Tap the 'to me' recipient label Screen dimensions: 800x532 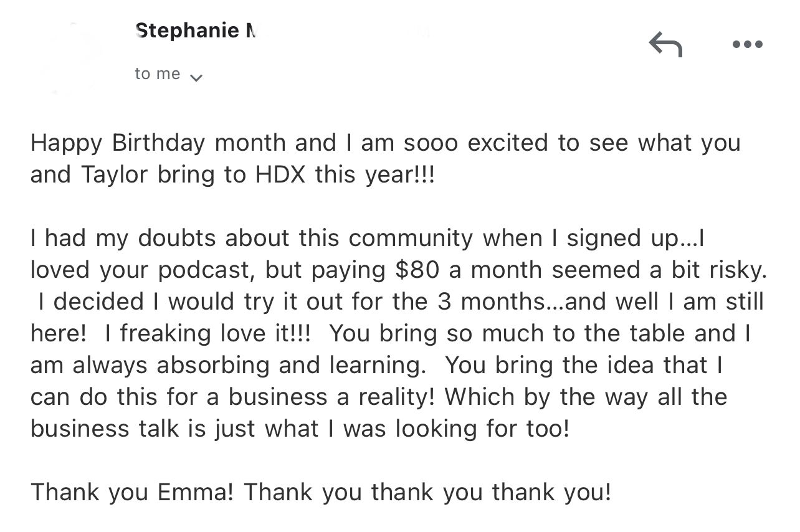tap(158, 74)
